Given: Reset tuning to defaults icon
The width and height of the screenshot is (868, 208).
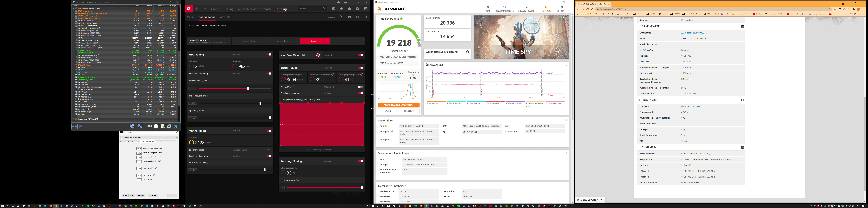Looking at the screenshot, I should tap(366, 17).
